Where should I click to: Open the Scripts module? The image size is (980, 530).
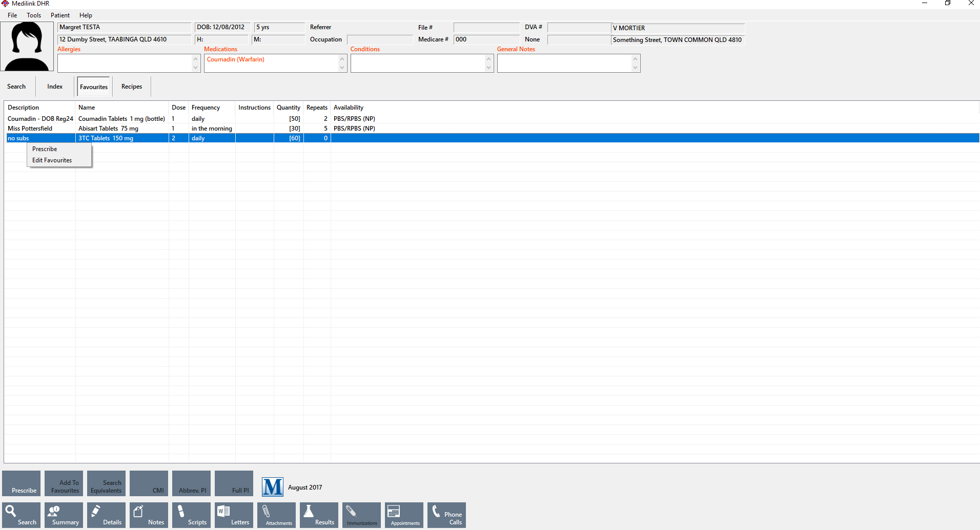pyautogui.click(x=191, y=515)
